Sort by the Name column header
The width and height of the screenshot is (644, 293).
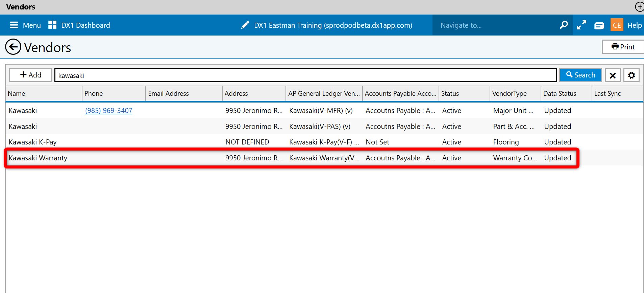(44, 93)
